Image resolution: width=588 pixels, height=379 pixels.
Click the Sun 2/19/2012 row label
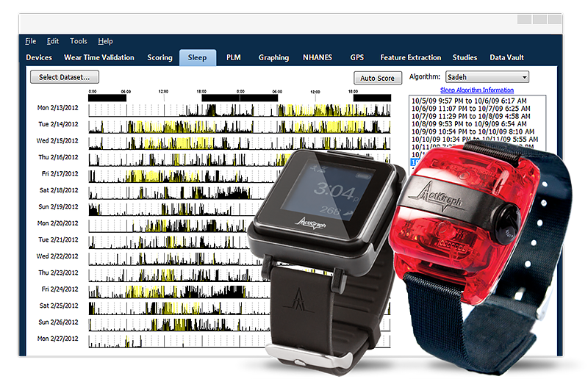[x=58, y=207]
